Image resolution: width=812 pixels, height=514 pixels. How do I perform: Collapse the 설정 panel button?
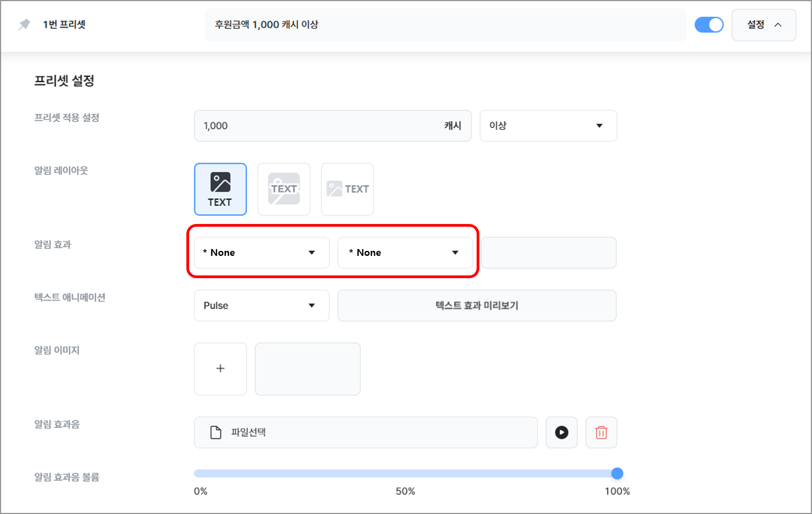[764, 25]
